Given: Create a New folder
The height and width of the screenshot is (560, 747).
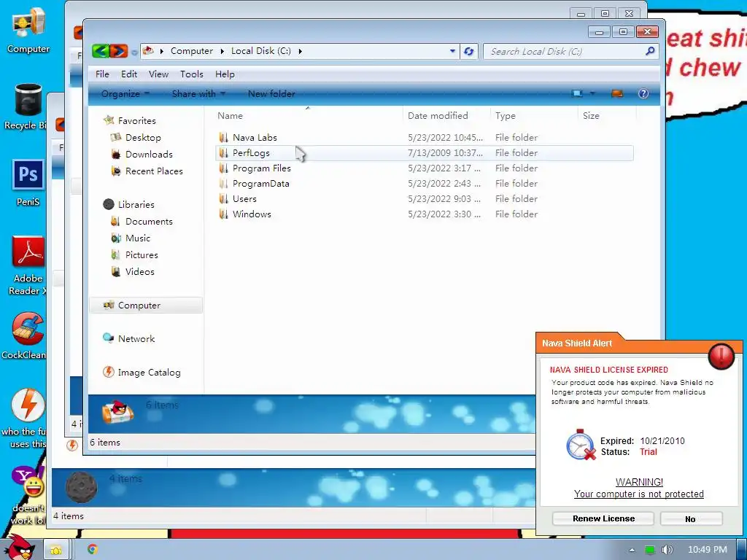Looking at the screenshot, I should (x=271, y=94).
